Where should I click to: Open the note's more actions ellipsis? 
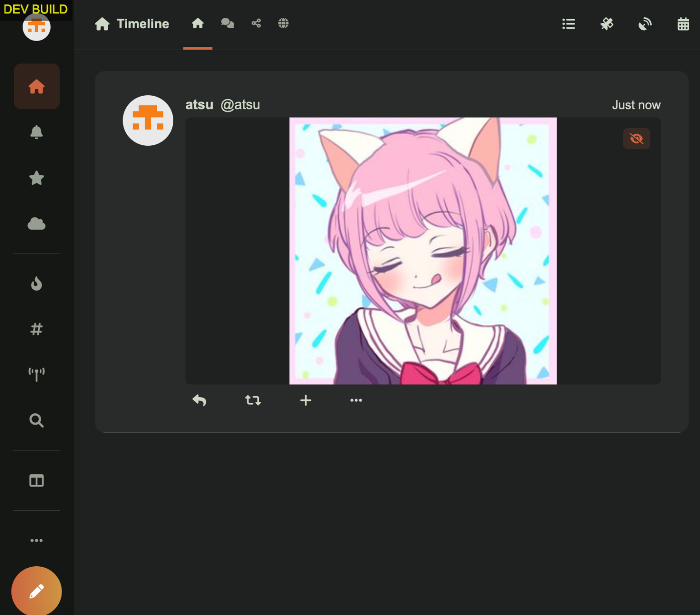click(x=356, y=400)
